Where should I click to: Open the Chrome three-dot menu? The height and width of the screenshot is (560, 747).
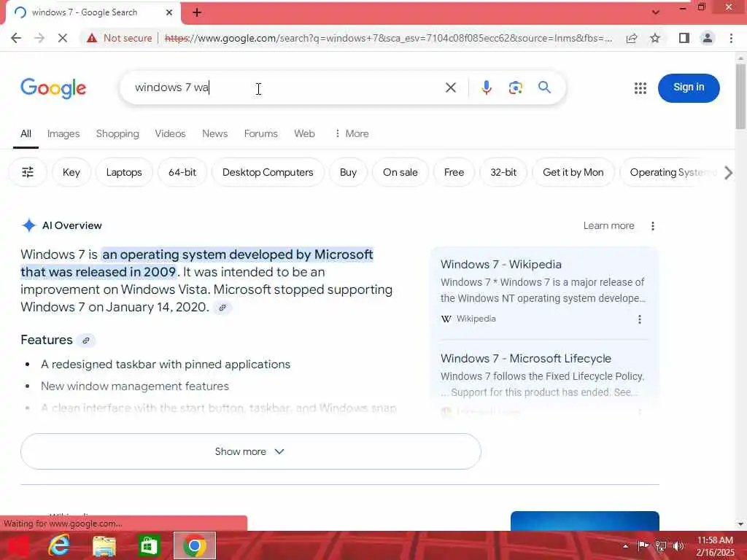[x=731, y=38]
